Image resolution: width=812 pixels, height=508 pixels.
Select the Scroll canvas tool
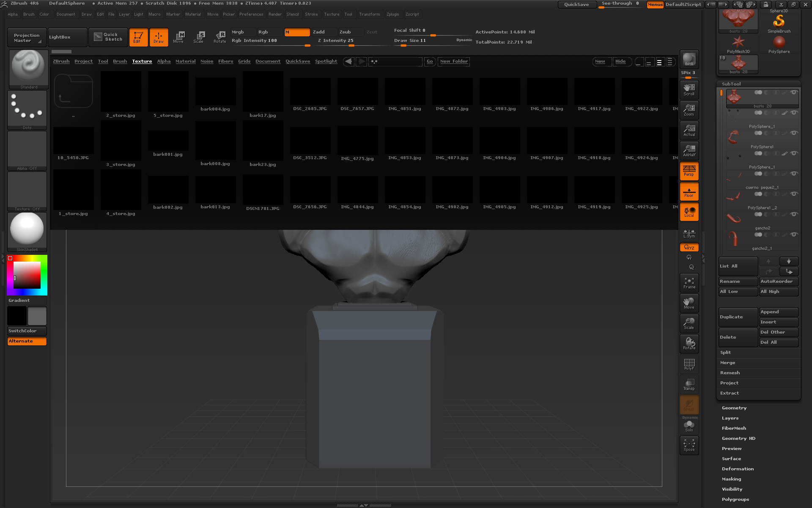(x=689, y=89)
